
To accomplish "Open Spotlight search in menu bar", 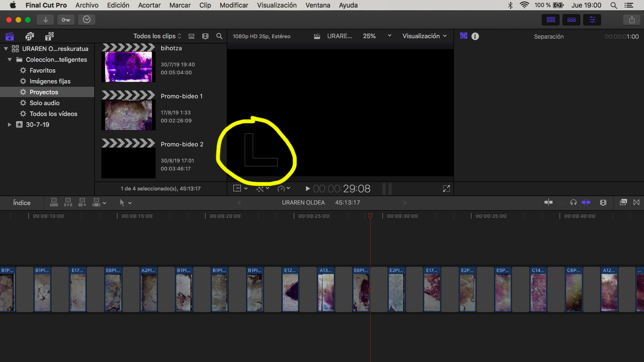I will (x=613, y=5).
